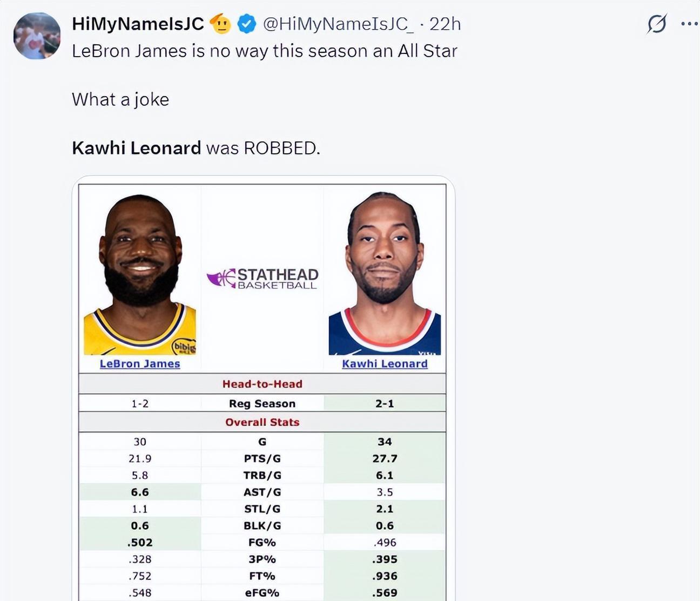Click the 22h post timestamp
The height and width of the screenshot is (601, 700).
point(445,24)
